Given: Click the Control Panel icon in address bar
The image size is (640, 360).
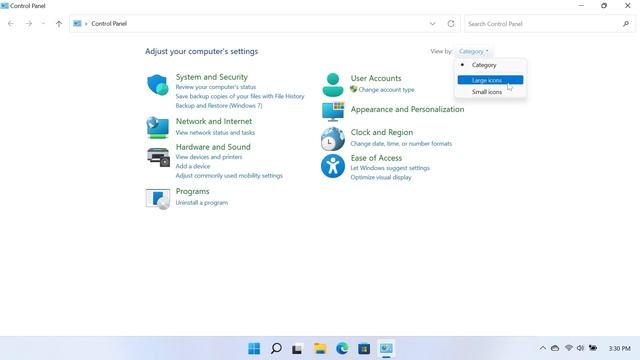Looking at the screenshot, I should coord(77,24).
